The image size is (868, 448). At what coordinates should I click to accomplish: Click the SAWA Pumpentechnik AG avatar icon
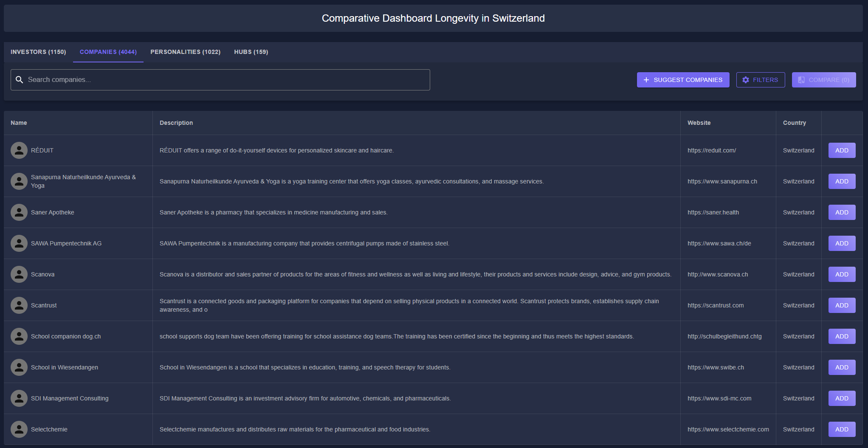(19, 243)
